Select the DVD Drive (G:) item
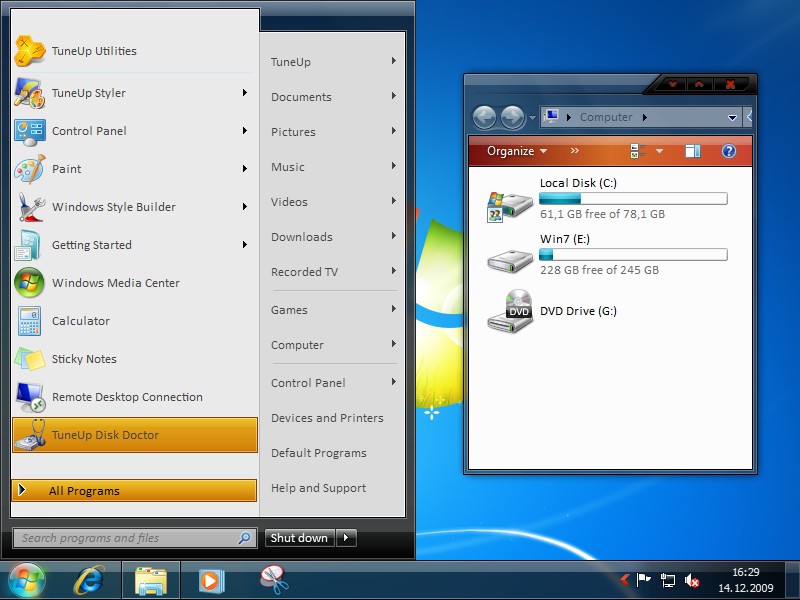The width and height of the screenshot is (800, 600). (578, 311)
